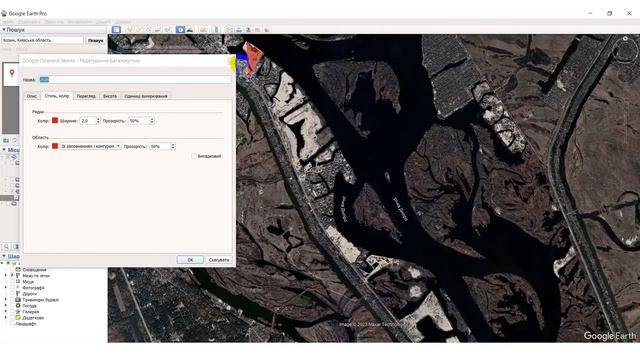Image resolution: width=640 pixels, height=360 pixels.
Task: Expand the borders and labels layer
Action: tap(6, 276)
